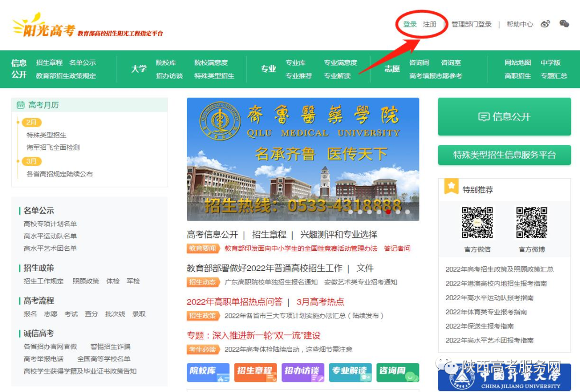Open 3月高考热点 headline
580x392 pixels.
(x=320, y=302)
